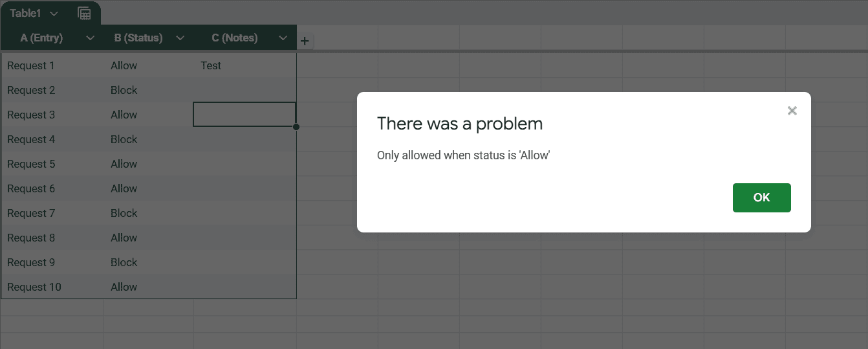Click the fill handle on the selected cell
Screen dimensions: 868x349
point(296,127)
